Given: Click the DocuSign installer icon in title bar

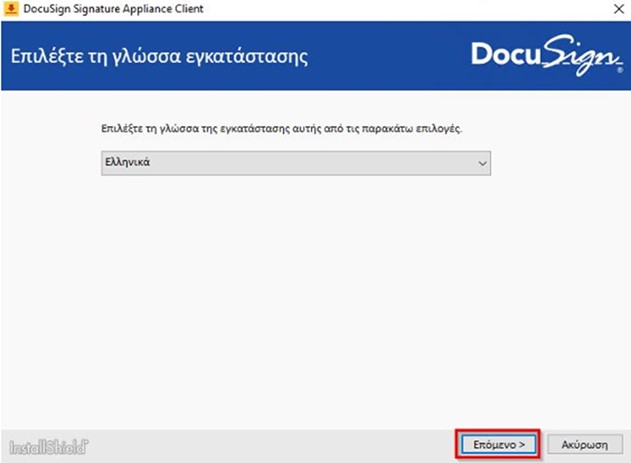Looking at the screenshot, I should pos(11,9).
